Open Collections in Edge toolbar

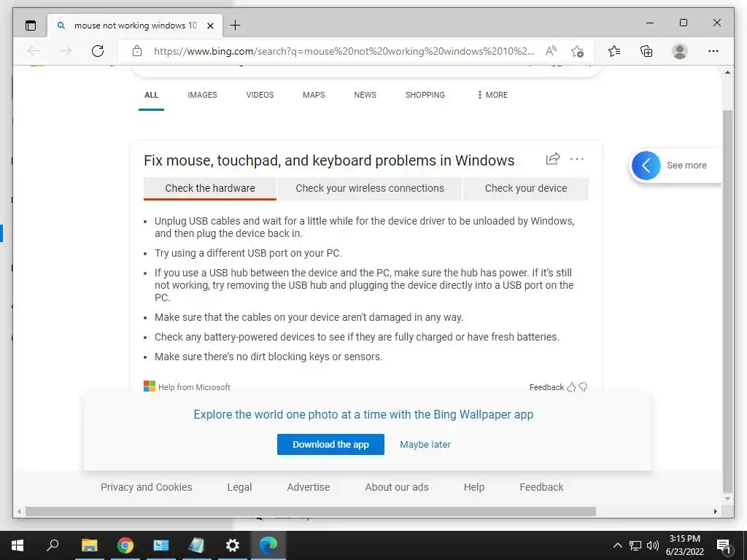tap(646, 51)
